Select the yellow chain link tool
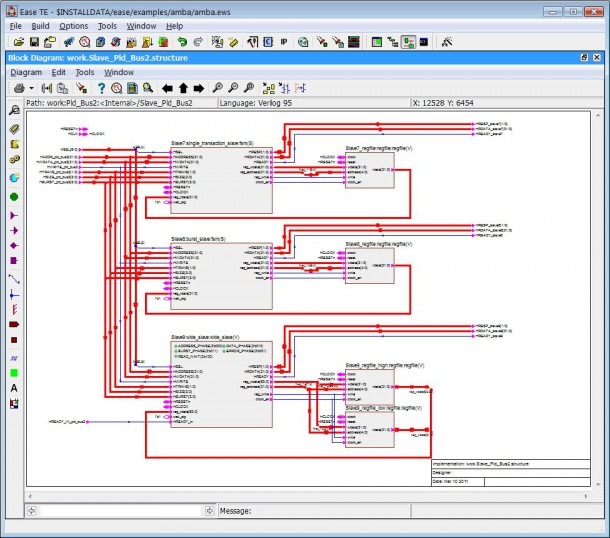 pos(14,159)
